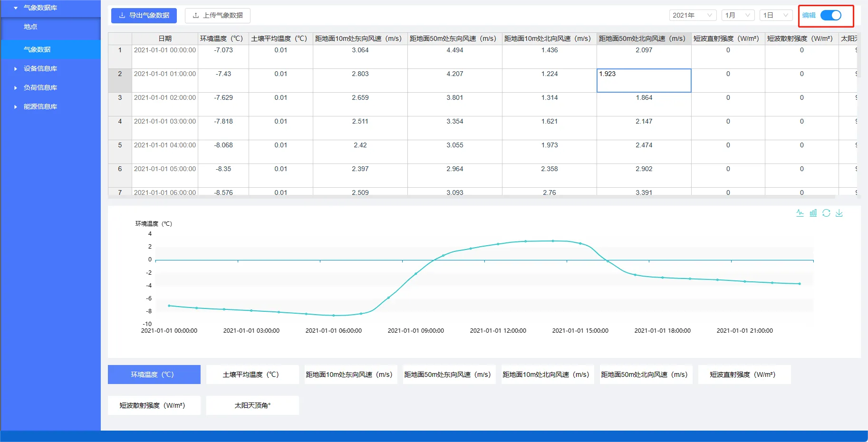Click cell with value 4.494
This screenshot has width=868, height=442.
point(455,57)
